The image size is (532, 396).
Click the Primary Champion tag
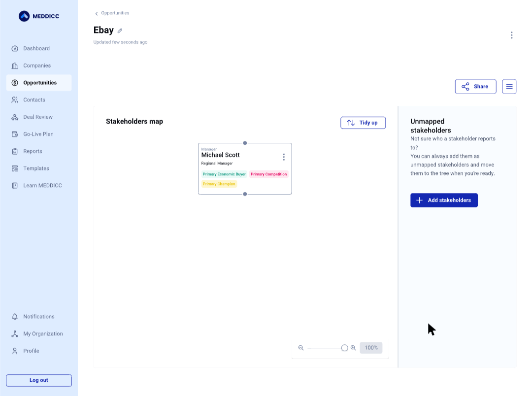point(219,184)
